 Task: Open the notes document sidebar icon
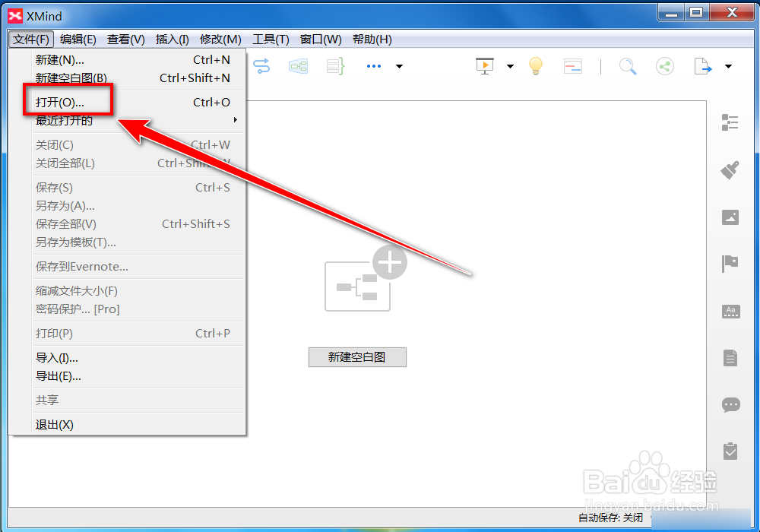click(x=730, y=358)
